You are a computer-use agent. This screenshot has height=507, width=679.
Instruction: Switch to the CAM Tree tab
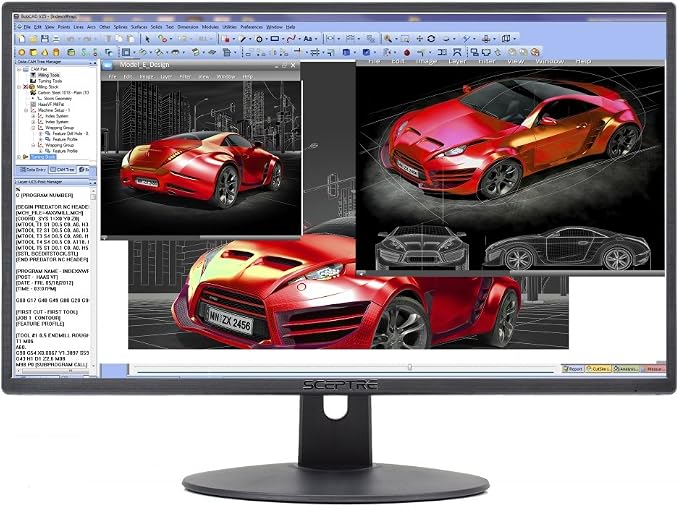[63, 170]
